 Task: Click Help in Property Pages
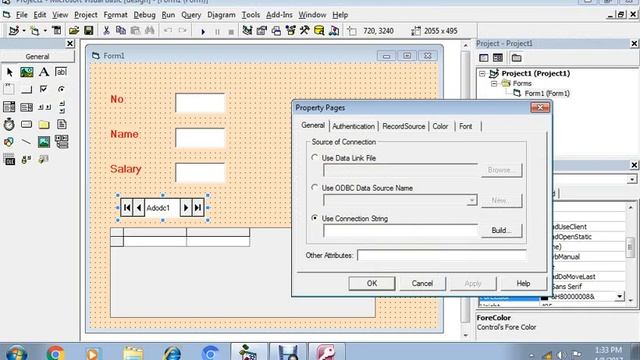click(523, 283)
